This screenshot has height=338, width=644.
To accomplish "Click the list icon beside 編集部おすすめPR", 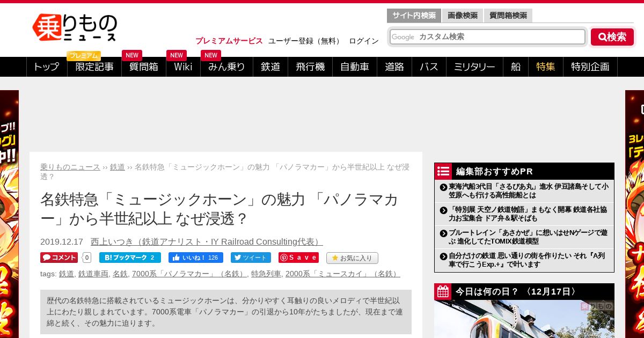I will [443, 171].
